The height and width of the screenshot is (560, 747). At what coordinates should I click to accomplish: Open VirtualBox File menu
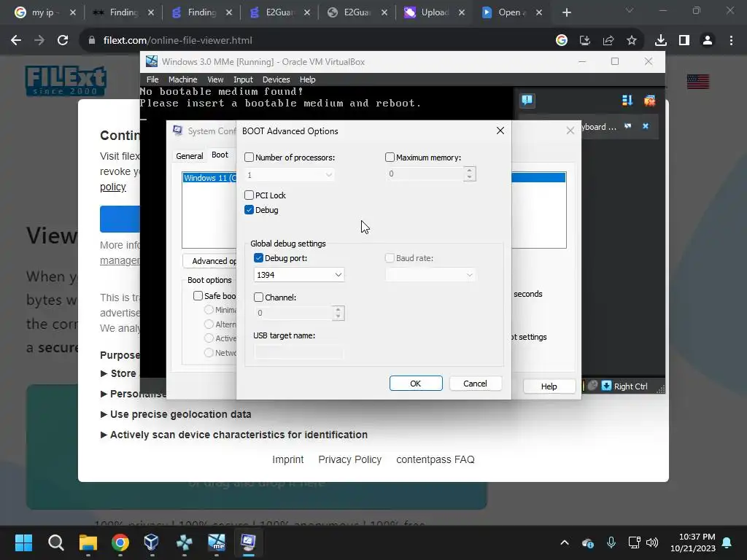click(x=152, y=79)
